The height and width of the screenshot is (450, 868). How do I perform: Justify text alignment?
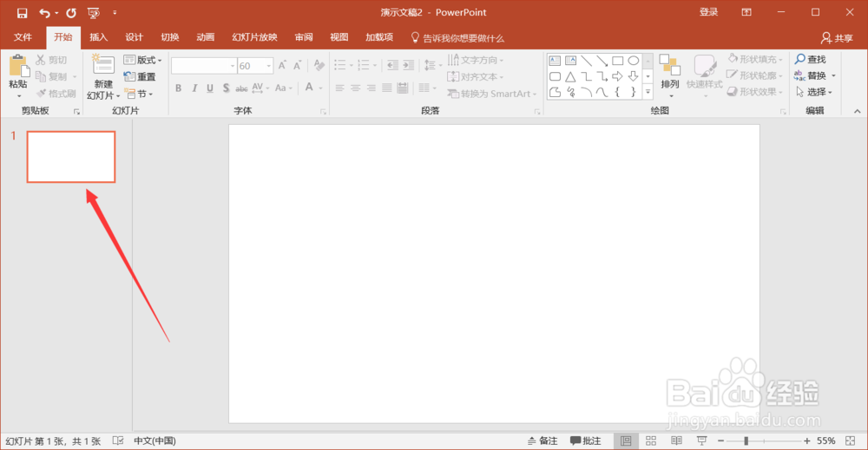click(387, 88)
